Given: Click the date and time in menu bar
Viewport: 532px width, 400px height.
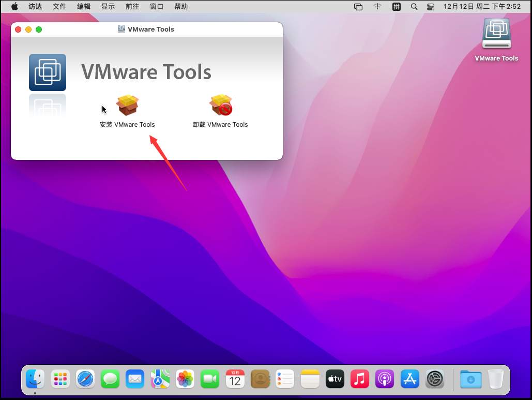Looking at the screenshot, I should 482,6.
